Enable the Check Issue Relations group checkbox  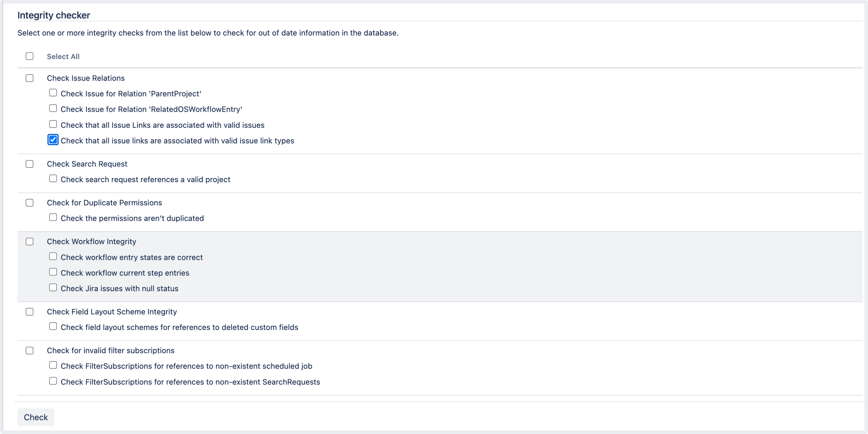pos(30,78)
